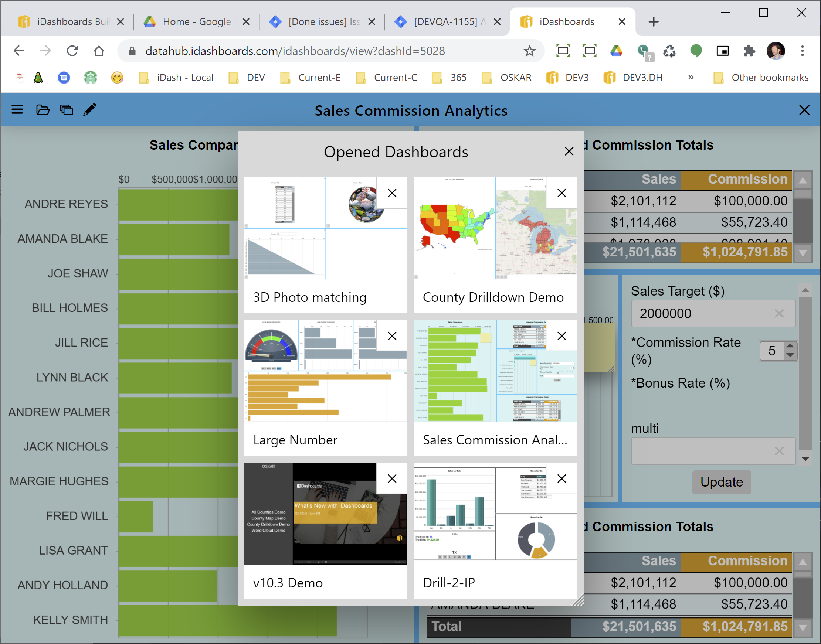Click the picture-in-picture extension icon

click(x=723, y=51)
